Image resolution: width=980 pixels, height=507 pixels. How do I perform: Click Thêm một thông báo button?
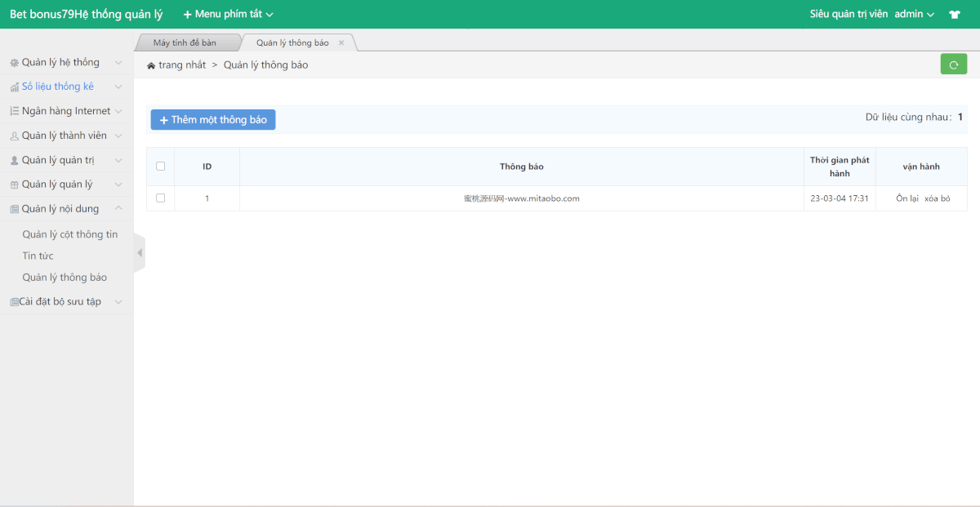click(x=213, y=120)
